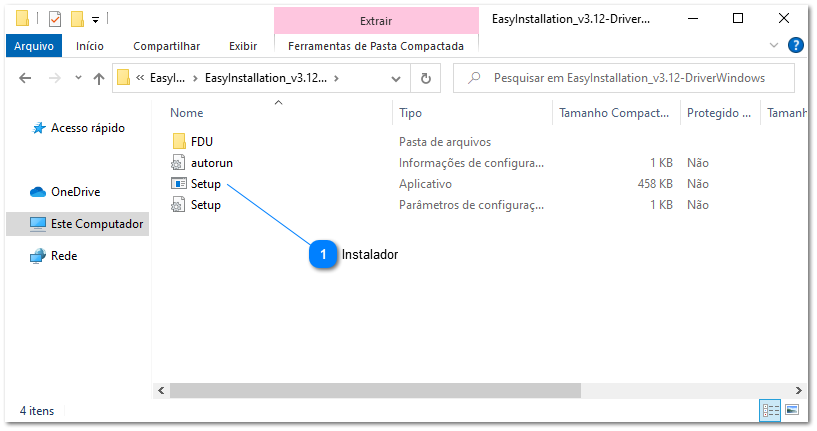Image resolution: width=817 pixels, height=431 pixels.
Task: Click the FDU folder icon
Action: click(179, 141)
